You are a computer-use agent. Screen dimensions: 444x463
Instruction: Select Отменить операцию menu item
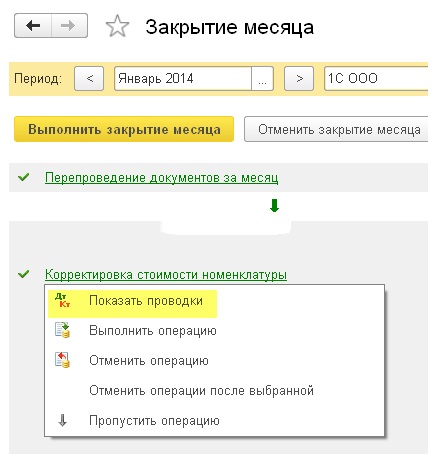click(214, 361)
